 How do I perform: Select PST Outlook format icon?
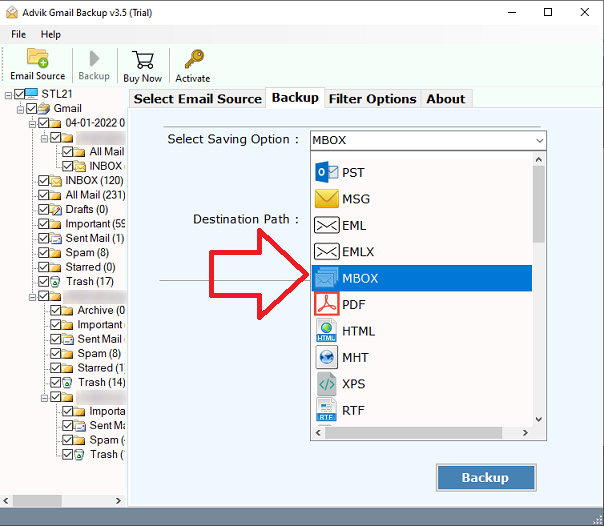coord(326,172)
